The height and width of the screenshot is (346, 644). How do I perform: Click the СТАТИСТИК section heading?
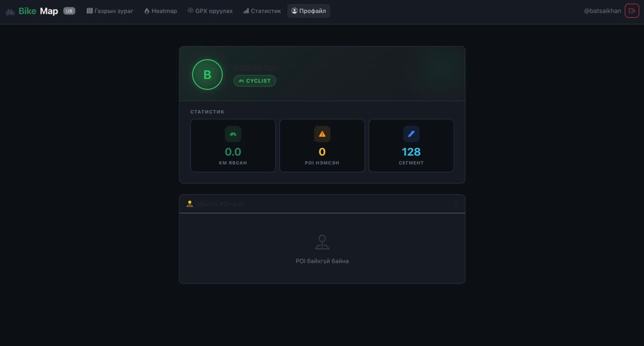point(207,112)
